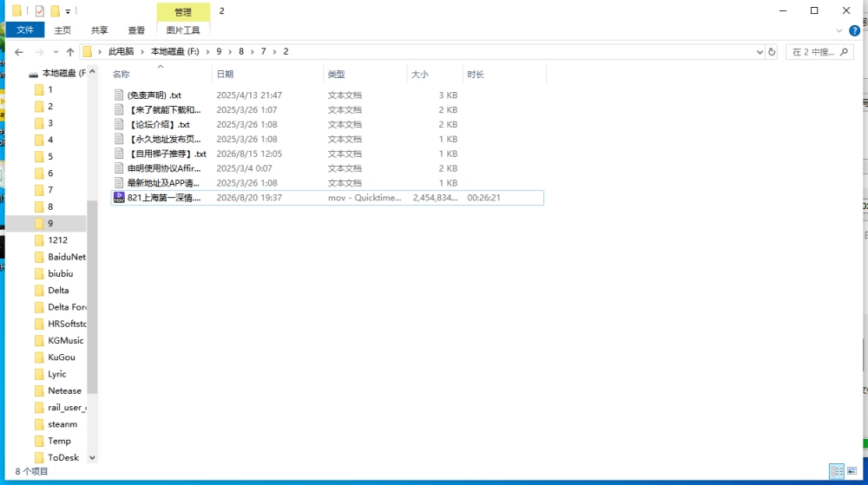868x485 pixels.
Task: Select the file 【来了就能下载和...
Action: (x=164, y=110)
